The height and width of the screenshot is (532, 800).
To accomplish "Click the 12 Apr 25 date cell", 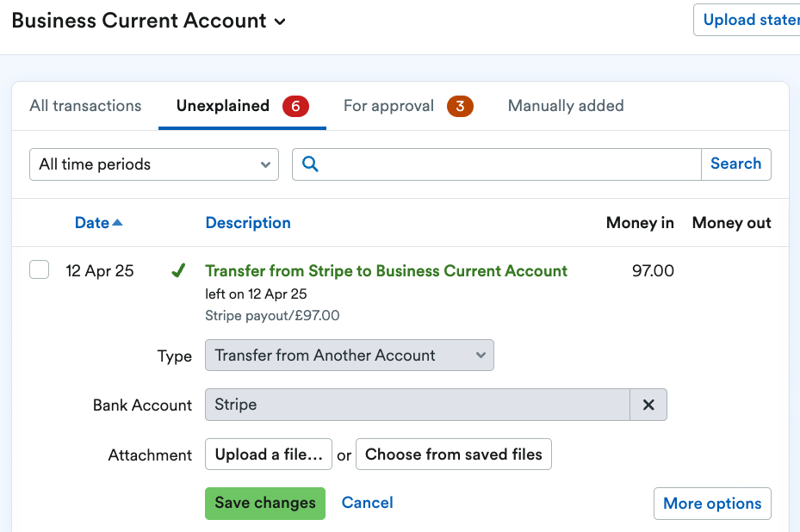I will point(100,271).
